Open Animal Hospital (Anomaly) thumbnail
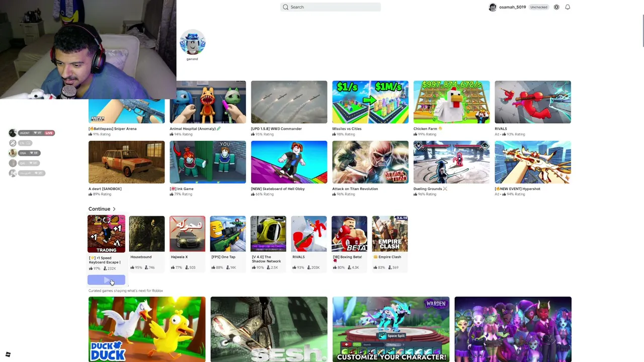This screenshot has width=644, height=362. pos(208,102)
